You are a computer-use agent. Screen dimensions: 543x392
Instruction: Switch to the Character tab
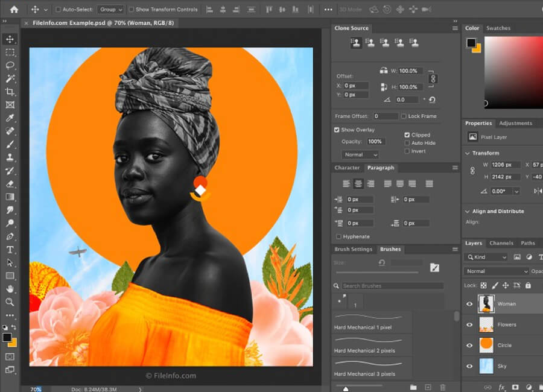point(347,168)
